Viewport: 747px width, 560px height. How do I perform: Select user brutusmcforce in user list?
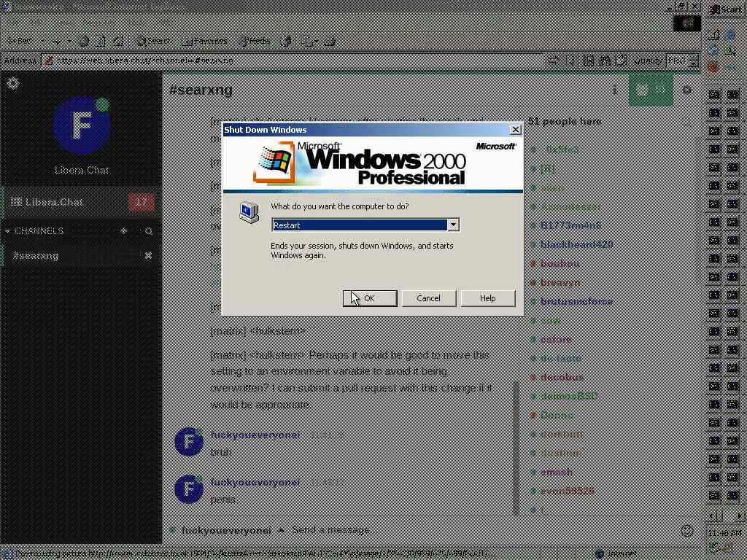(x=576, y=301)
